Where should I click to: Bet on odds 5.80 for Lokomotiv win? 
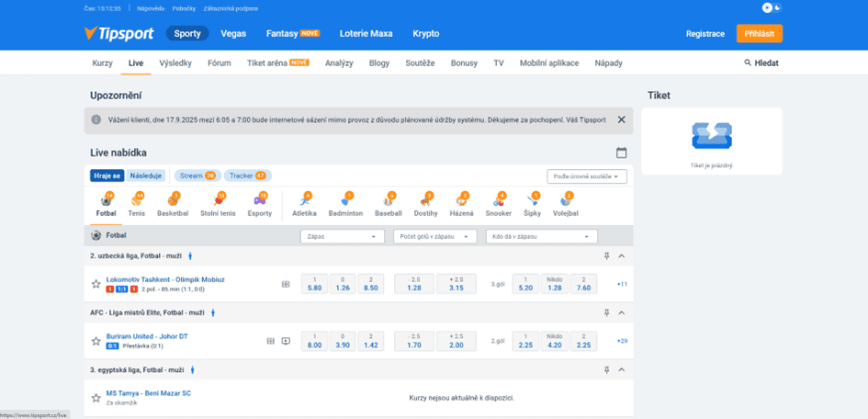pyautogui.click(x=314, y=283)
